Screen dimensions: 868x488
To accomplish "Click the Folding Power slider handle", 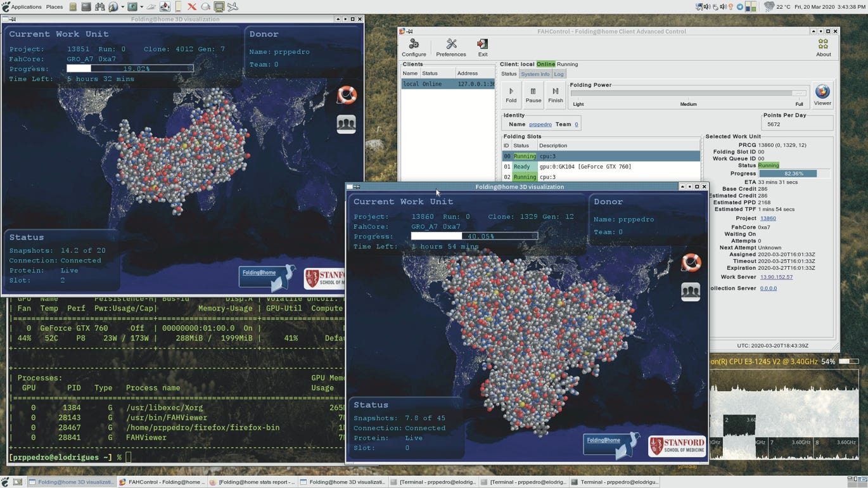I will (x=800, y=93).
